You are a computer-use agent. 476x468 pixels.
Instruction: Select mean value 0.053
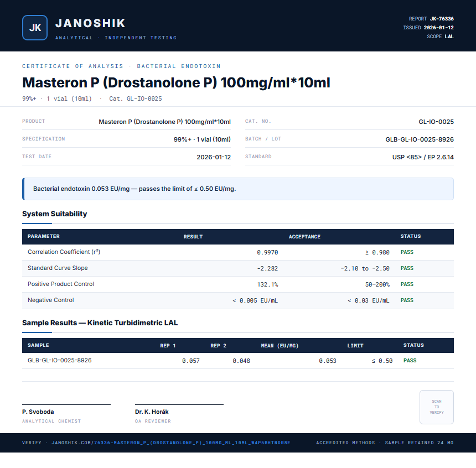point(328,361)
